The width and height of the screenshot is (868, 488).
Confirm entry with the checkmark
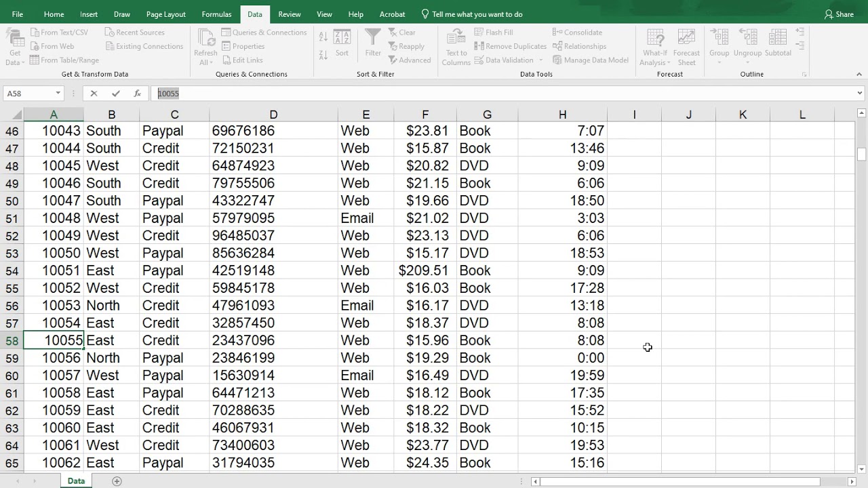tap(115, 94)
